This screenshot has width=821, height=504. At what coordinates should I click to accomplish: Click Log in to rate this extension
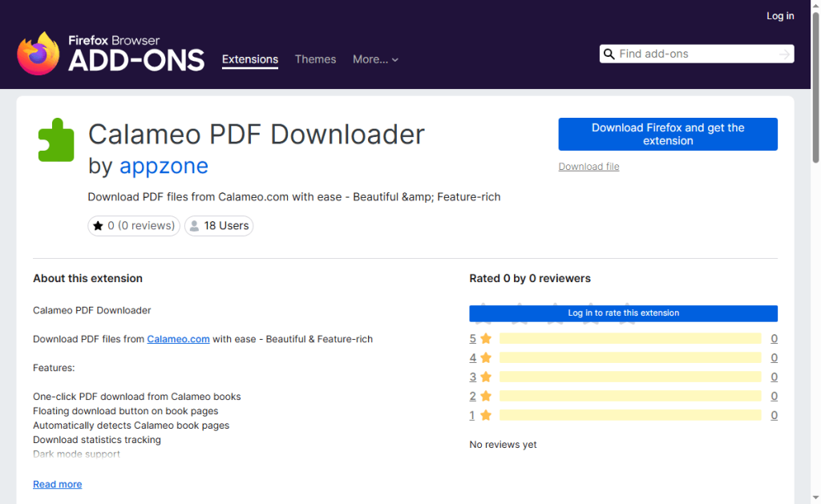point(623,313)
